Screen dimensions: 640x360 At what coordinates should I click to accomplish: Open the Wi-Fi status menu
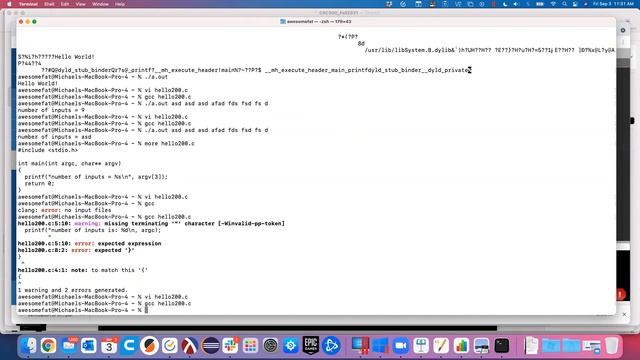tap(553, 4)
